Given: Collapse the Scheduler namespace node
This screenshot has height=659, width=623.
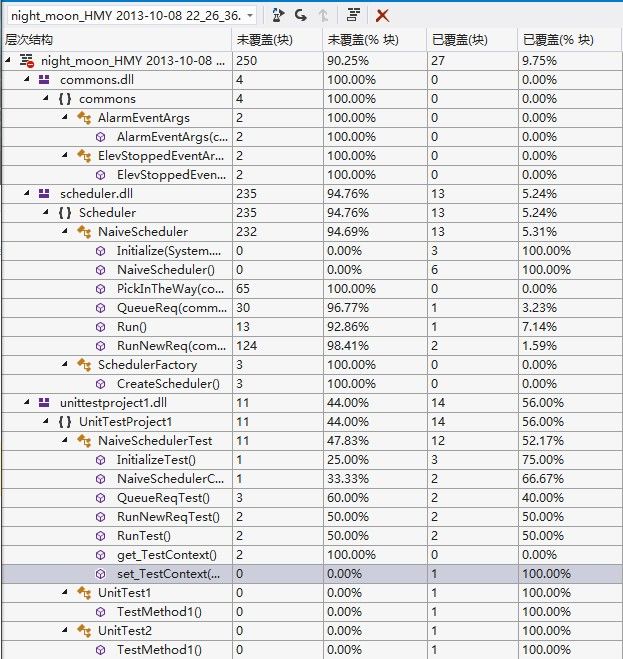Looking at the screenshot, I should click(46, 212).
